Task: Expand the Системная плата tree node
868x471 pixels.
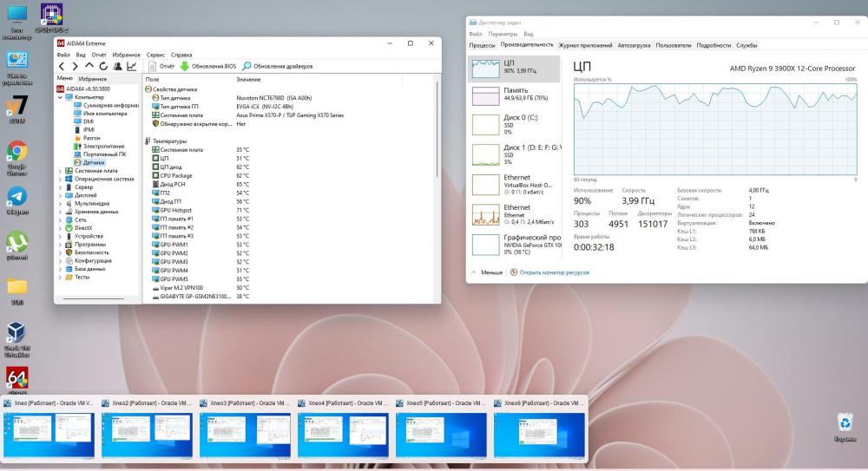Action: (61, 171)
